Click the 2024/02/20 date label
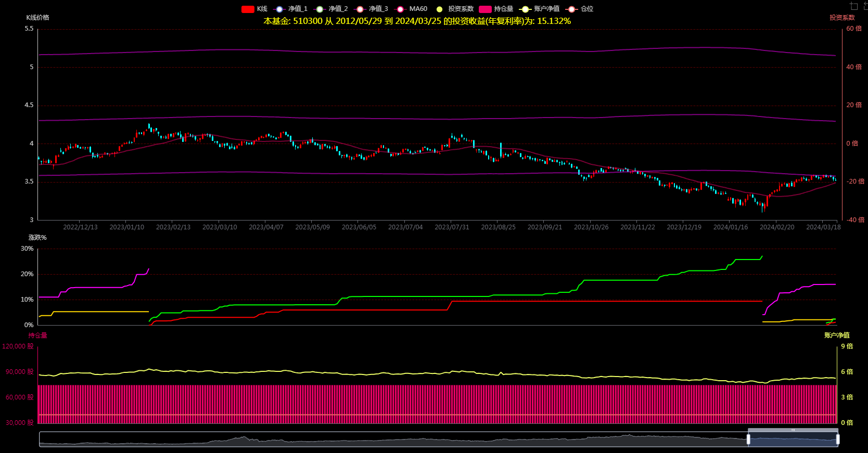 click(777, 227)
